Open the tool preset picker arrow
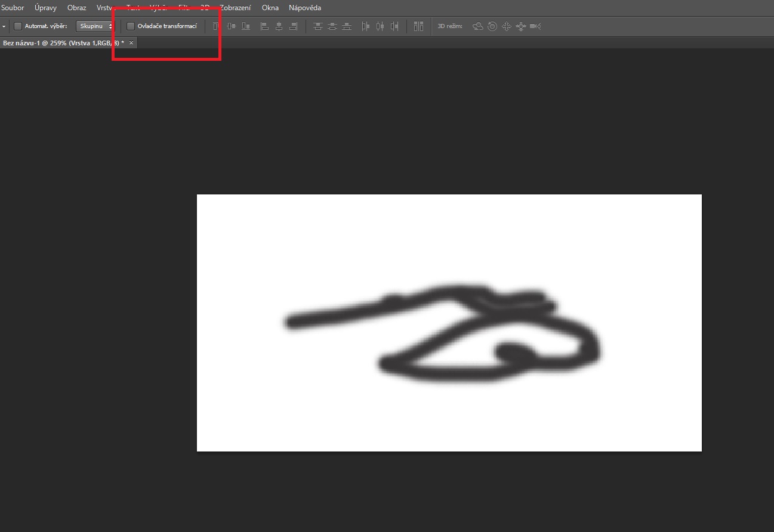The width and height of the screenshot is (774, 532). point(4,26)
